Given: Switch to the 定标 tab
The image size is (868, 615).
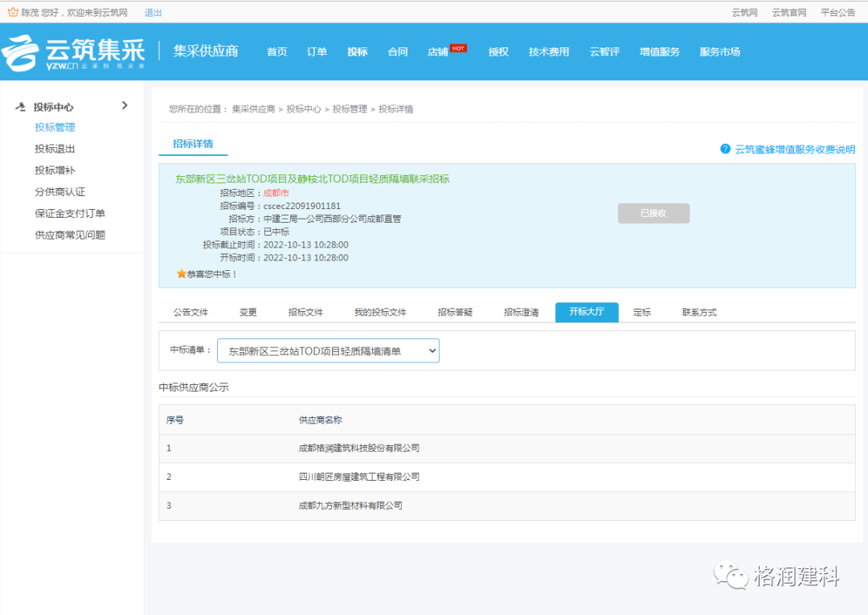Looking at the screenshot, I should [x=641, y=312].
